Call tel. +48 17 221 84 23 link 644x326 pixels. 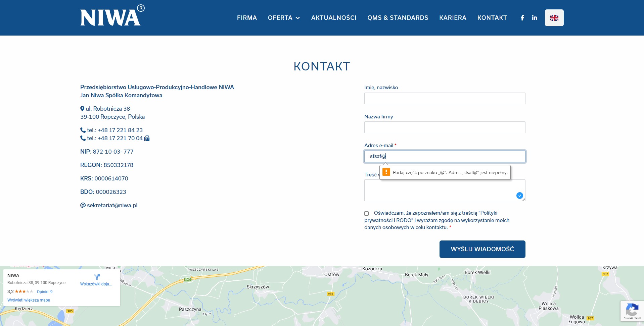click(115, 130)
